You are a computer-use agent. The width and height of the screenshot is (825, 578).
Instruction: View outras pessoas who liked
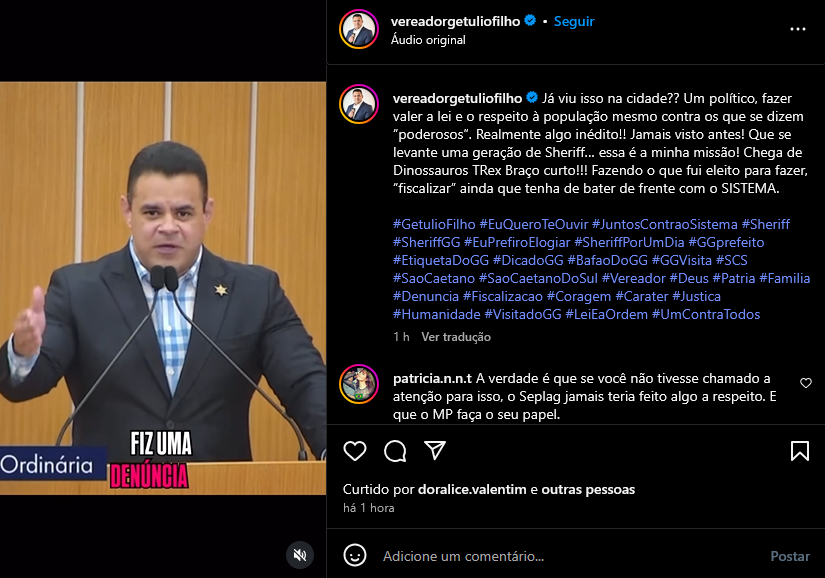point(588,489)
